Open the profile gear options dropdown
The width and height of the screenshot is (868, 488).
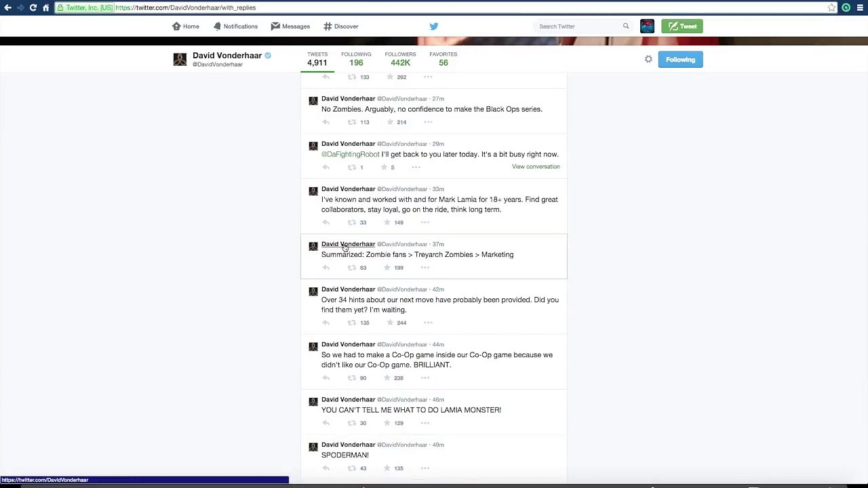pyautogui.click(x=648, y=60)
